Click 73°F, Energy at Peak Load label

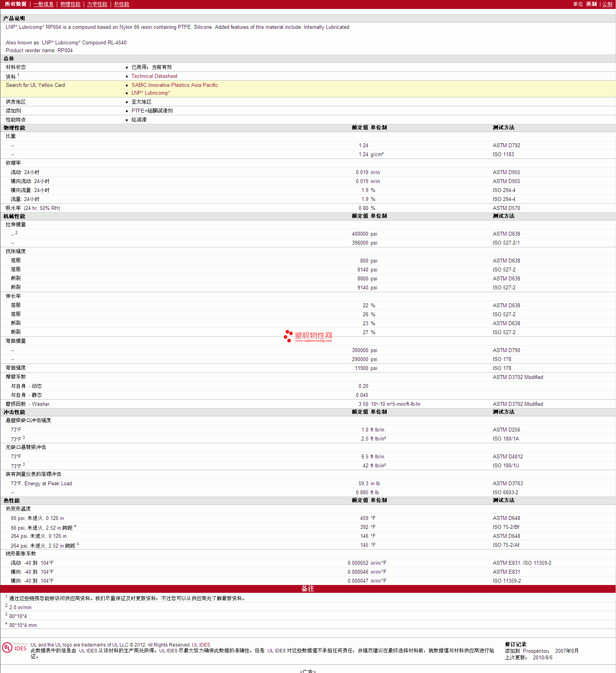click(x=41, y=484)
